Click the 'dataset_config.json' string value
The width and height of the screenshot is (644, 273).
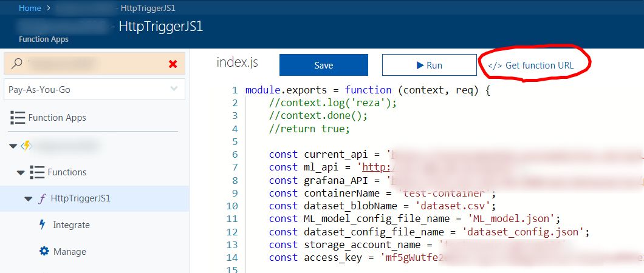pos(524,232)
